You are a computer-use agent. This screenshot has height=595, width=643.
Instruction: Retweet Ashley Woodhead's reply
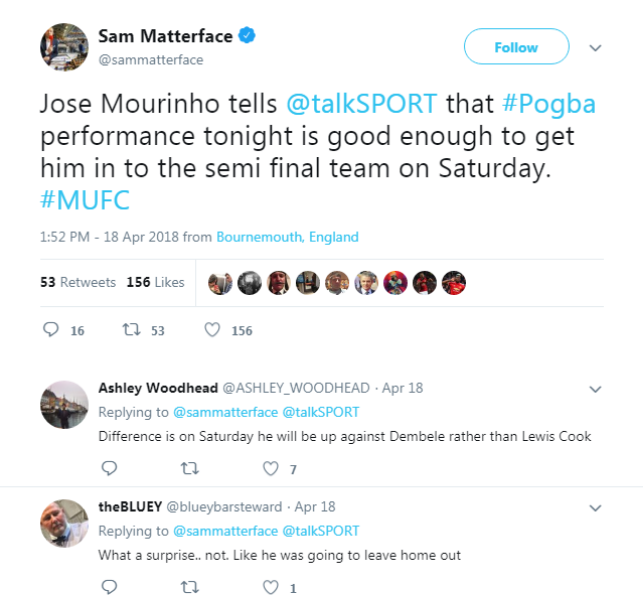pos(189,468)
